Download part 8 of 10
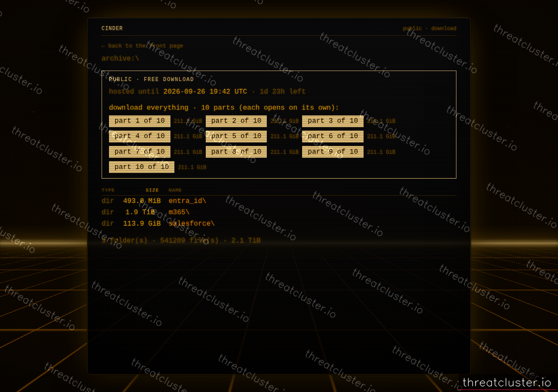Screen dimensions: 558x392 tap(236, 152)
